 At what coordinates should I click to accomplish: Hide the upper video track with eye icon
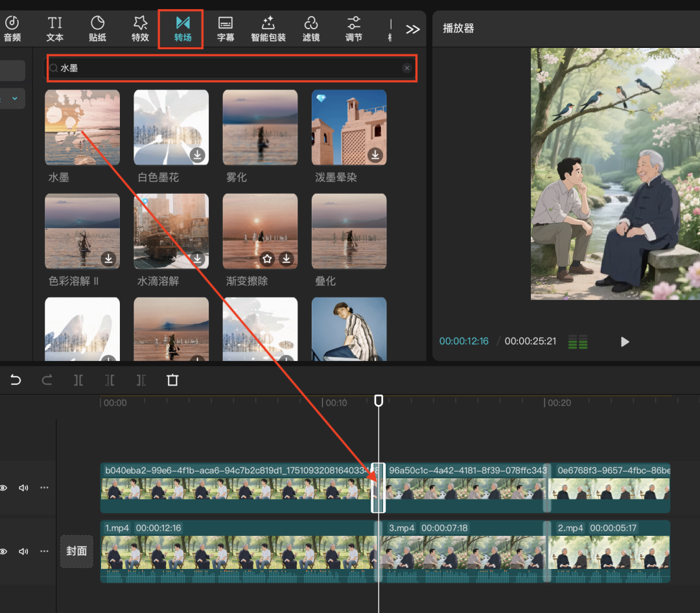[4, 488]
